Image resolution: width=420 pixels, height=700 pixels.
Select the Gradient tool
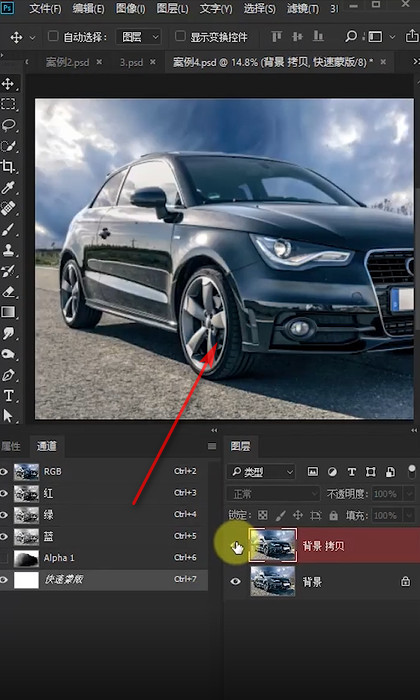[x=8, y=312]
